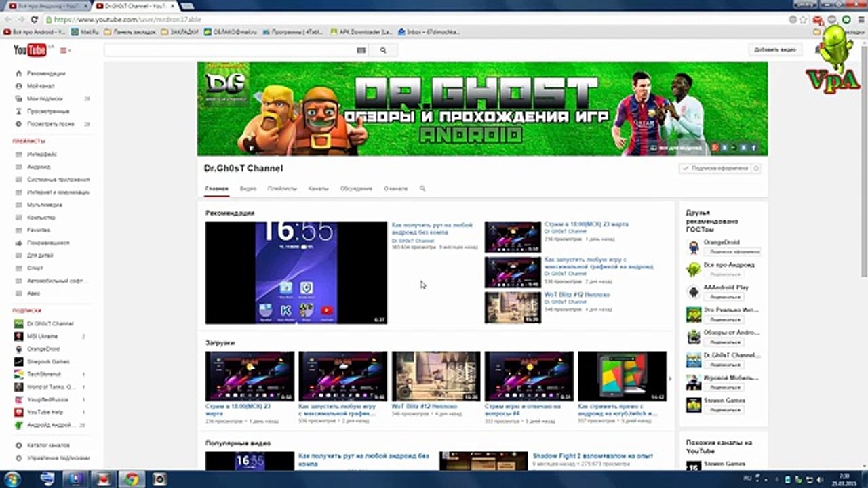Viewport: 868px width, 488px height.
Task: Toggle the Подписка оформлена channel subscription button
Action: point(715,168)
